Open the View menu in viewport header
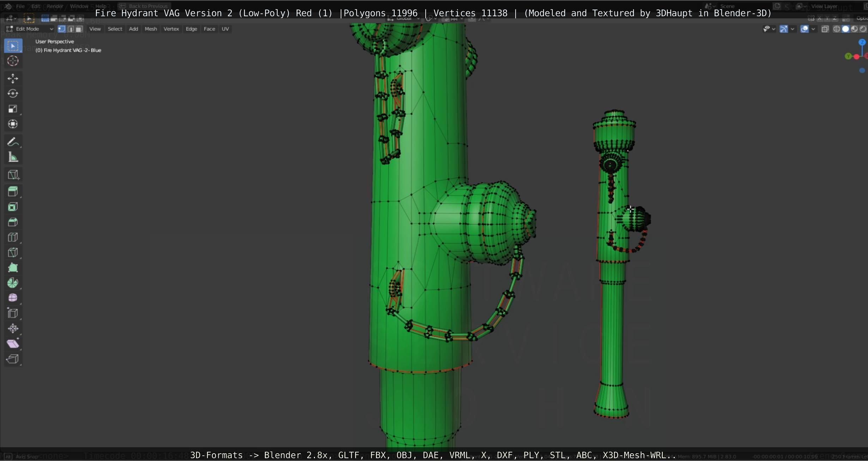Image resolution: width=868 pixels, height=461 pixels. (95, 29)
